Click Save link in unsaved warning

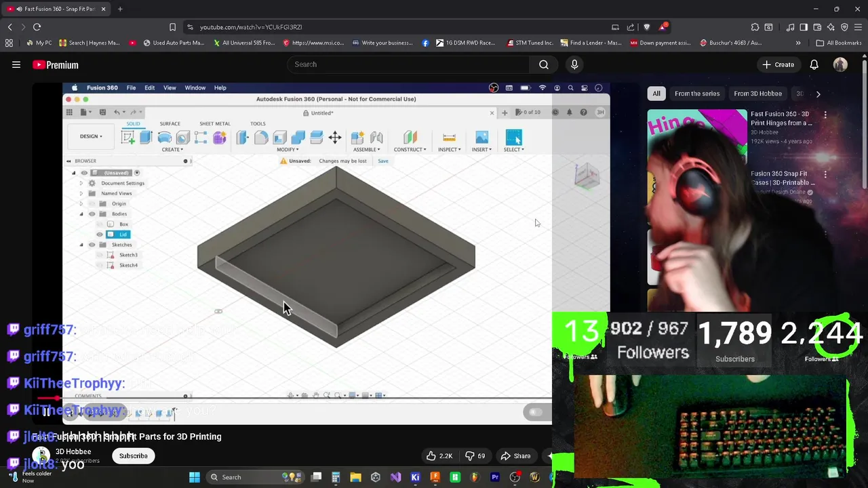tap(383, 161)
